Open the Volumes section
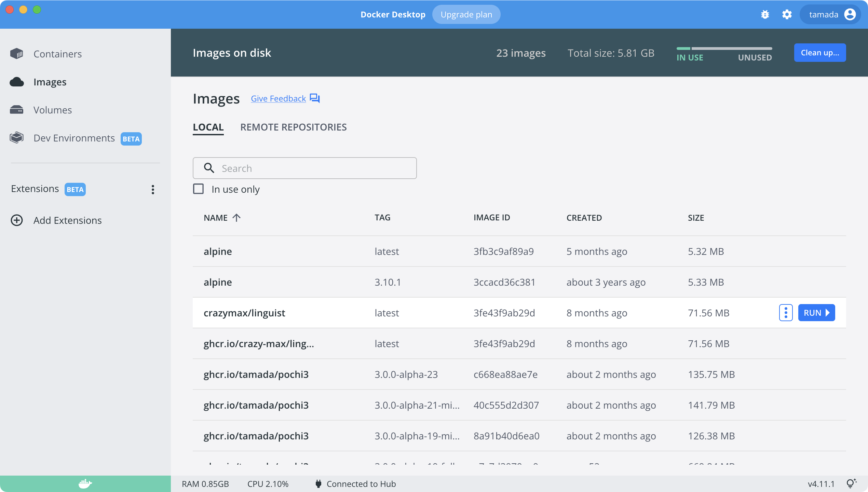The height and width of the screenshot is (492, 868). (x=53, y=110)
